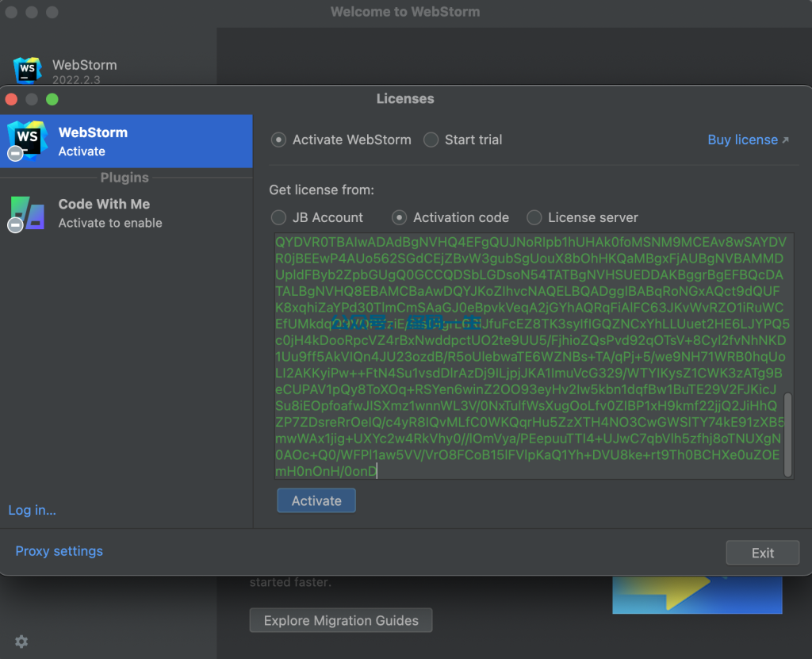This screenshot has width=812, height=659.
Task: Open settings via the gear icon bottom left
Action: click(x=21, y=642)
